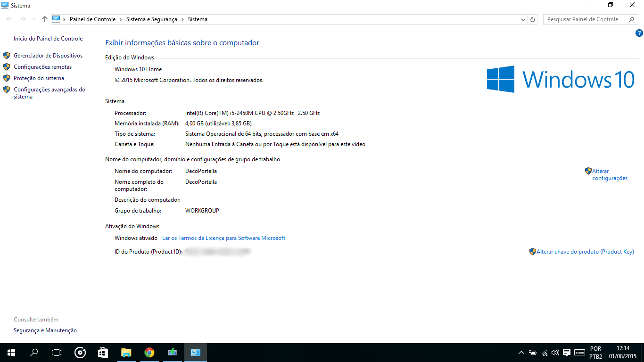Screen dimensions: 644x362
Task: Go up one level with Up arrow
Action: point(45,19)
